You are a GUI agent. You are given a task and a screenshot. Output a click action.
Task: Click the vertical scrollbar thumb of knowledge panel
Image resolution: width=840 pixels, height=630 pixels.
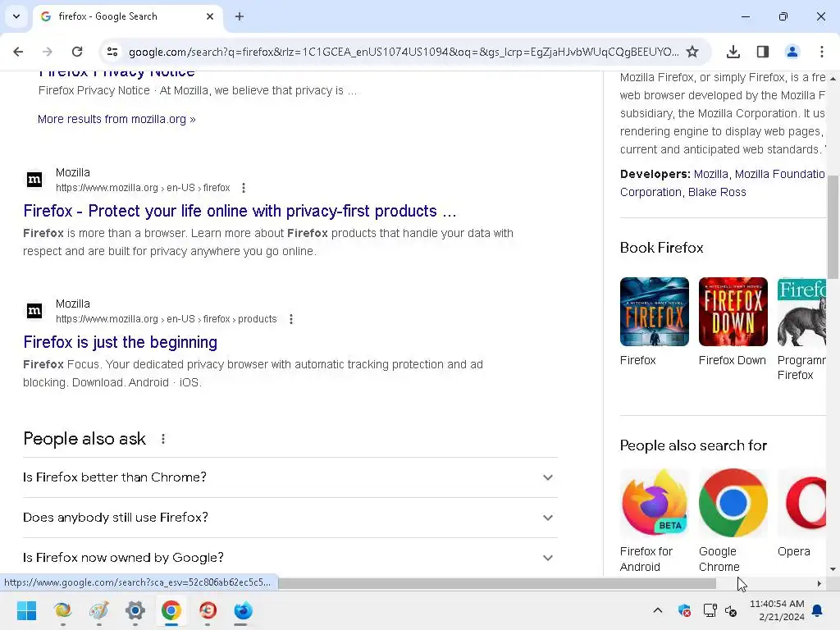coord(833,227)
